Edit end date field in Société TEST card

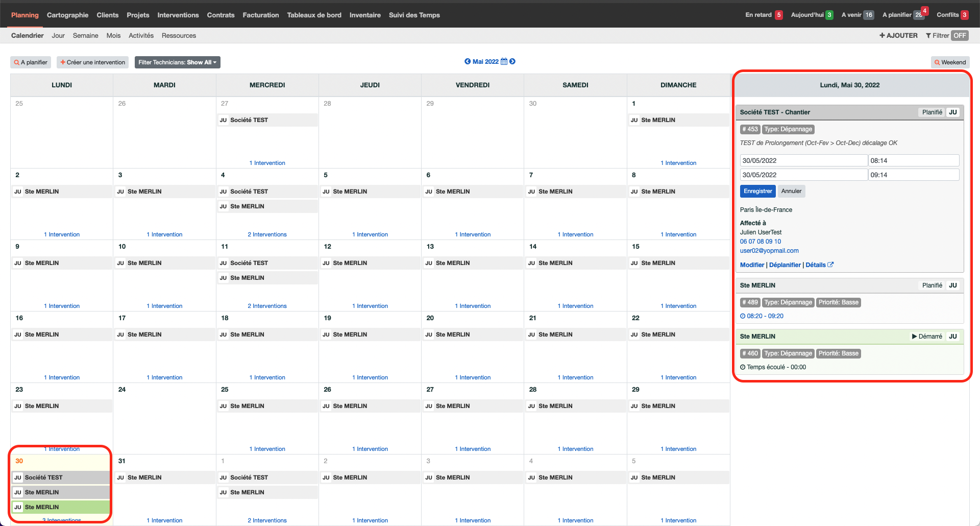(x=803, y=175)
